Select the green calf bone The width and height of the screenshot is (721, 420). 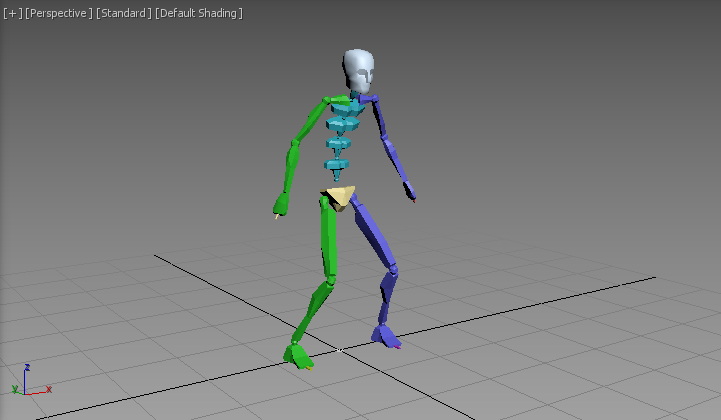pos(313,310)
